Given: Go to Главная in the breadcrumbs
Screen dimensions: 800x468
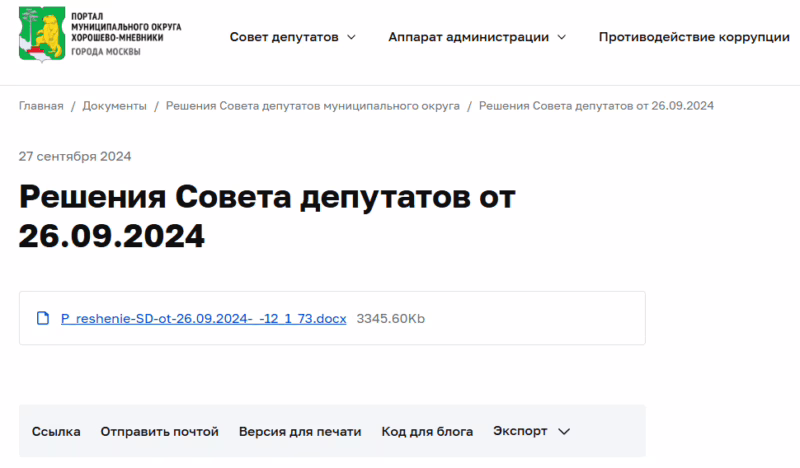Looking at the screenshot, I should click(41, 106).
